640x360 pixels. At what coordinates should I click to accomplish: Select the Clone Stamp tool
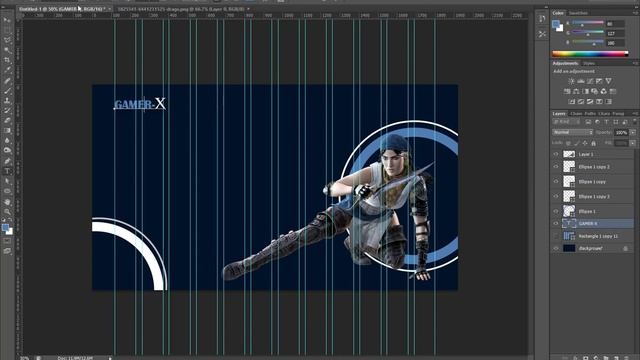coord(7,100)
